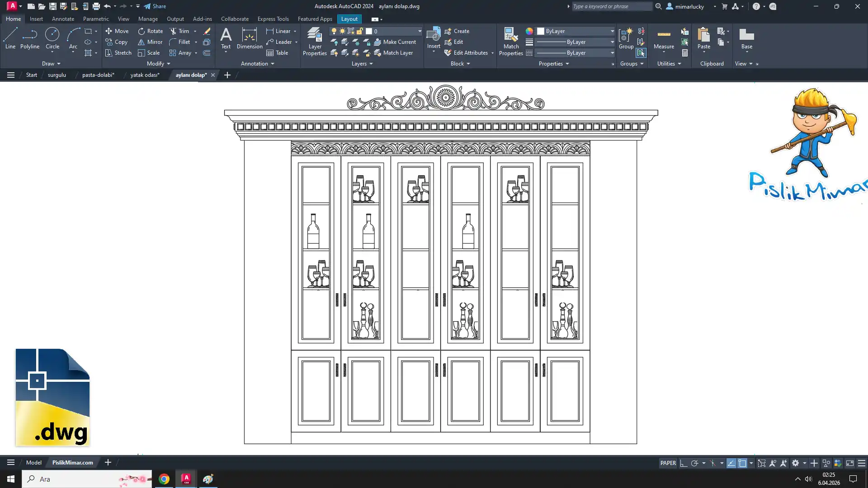The height and width of the screenshot is (488, 868).
Task: Choose the Polyline tool
Action: (x=30, y=38)
